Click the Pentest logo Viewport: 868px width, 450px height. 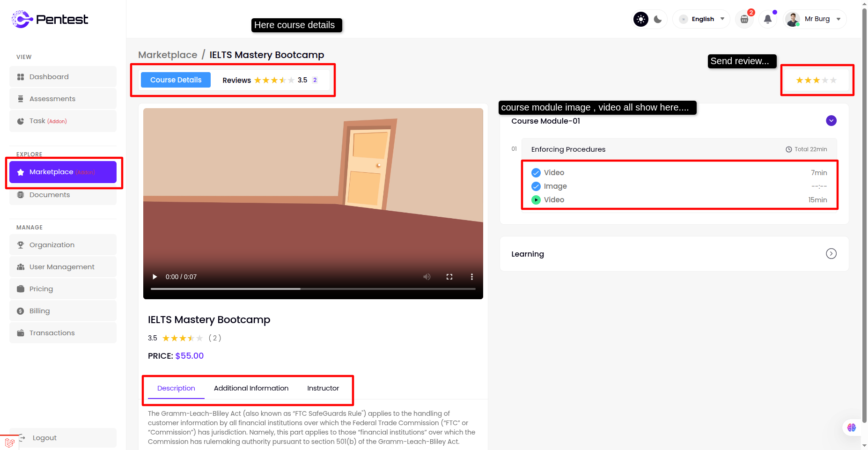click(50, 19)
